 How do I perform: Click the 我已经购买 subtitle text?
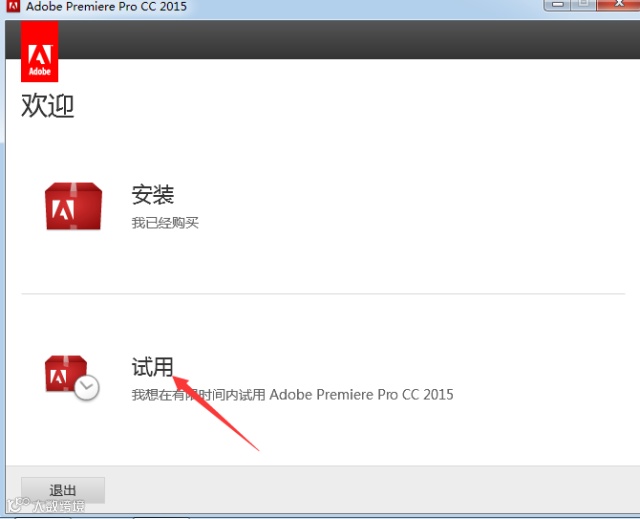click(165, 223)
